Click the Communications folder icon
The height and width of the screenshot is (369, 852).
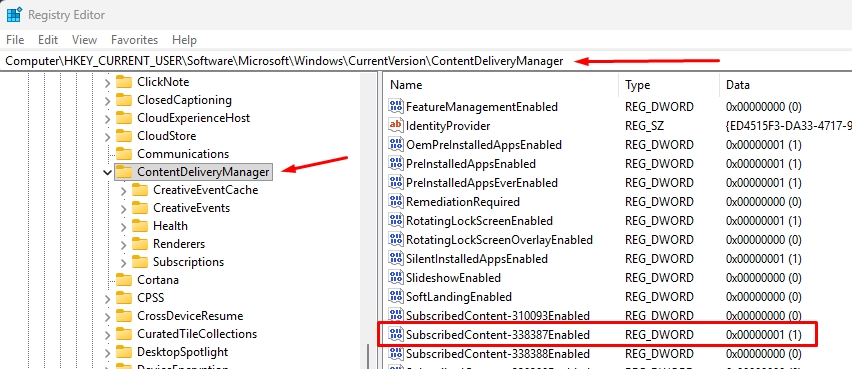(124, 154)
